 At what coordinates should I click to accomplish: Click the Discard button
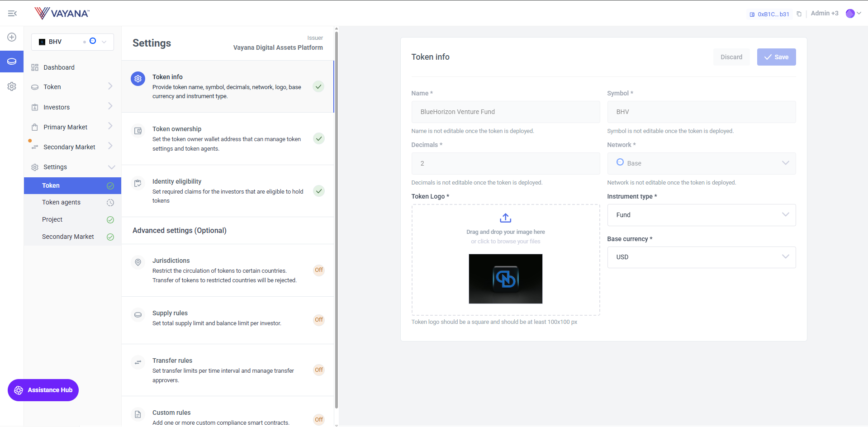[731, 57]
